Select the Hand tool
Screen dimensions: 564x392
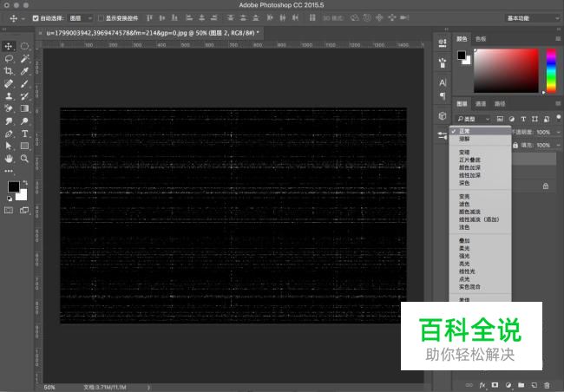pos(9,159)
